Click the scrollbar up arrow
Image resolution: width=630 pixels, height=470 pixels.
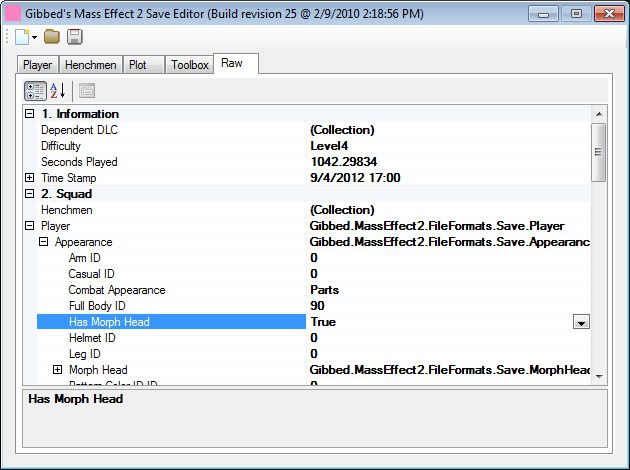click(599, 114)
